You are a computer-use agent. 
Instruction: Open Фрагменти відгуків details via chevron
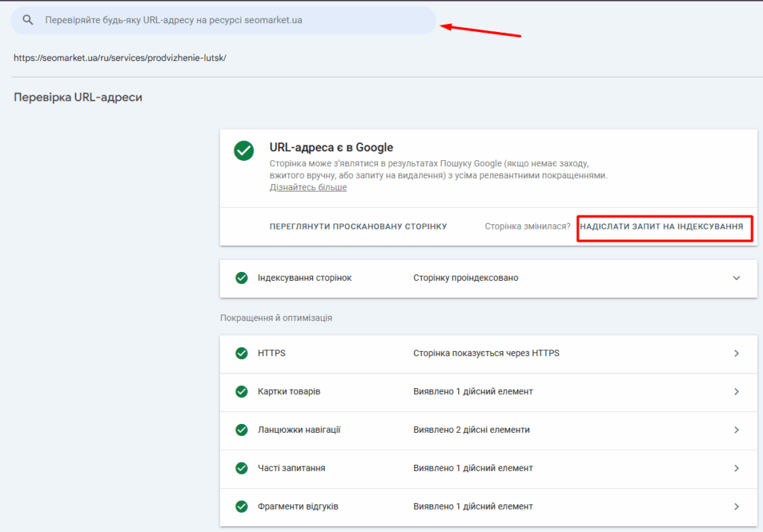736,507
